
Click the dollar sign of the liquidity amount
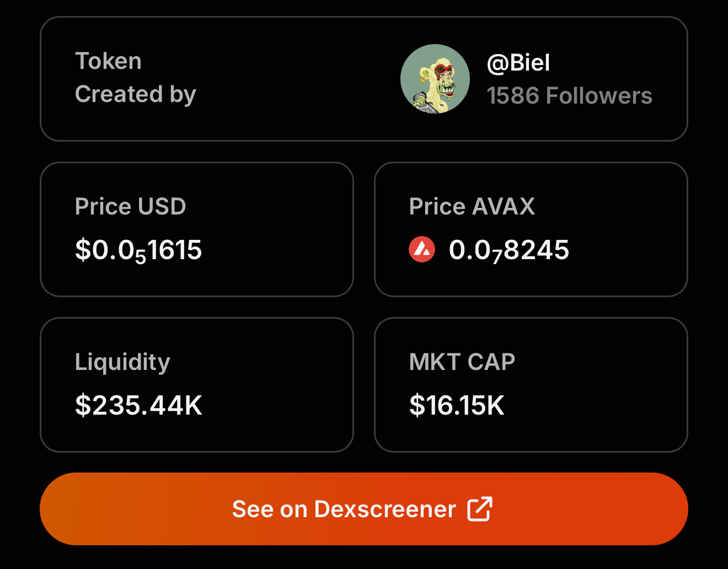(83, 405)
